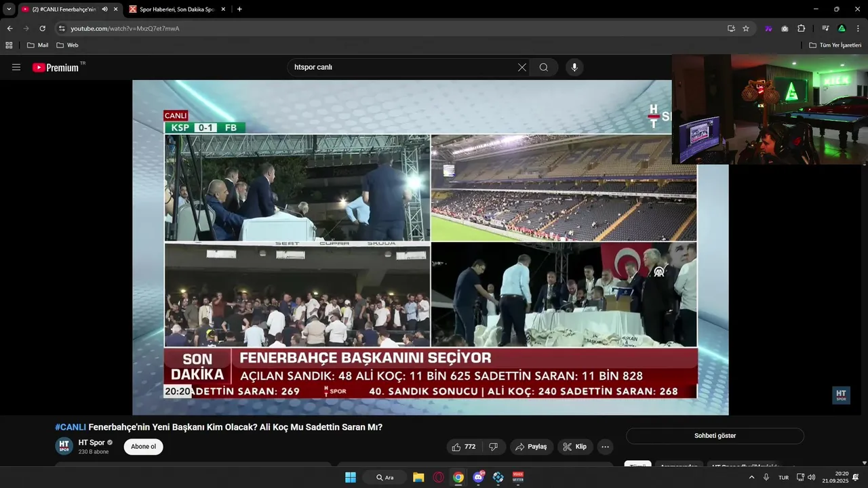Click the Paylaş share button
The height and width of the screenshot is (488, 868).
530,447
